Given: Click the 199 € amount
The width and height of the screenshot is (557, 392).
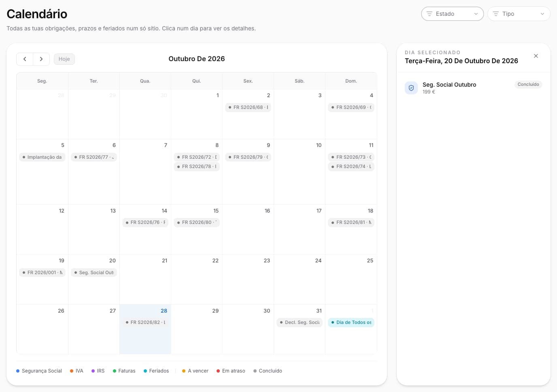Looking at the screenshot, I should click(429, 92).
